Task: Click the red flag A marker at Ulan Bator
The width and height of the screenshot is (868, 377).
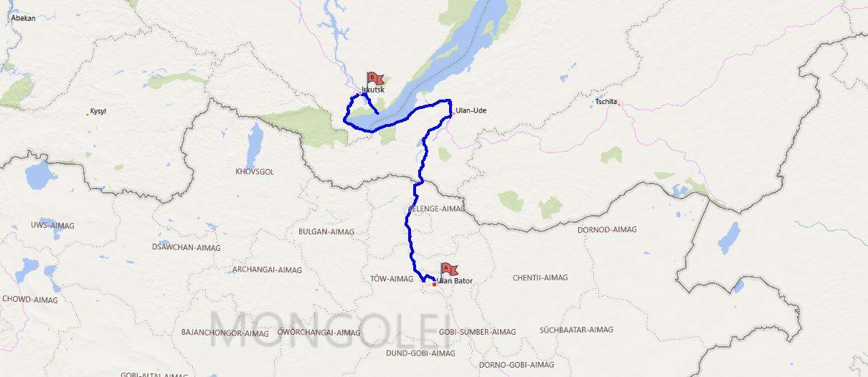Action: click(x=448, y=269)
